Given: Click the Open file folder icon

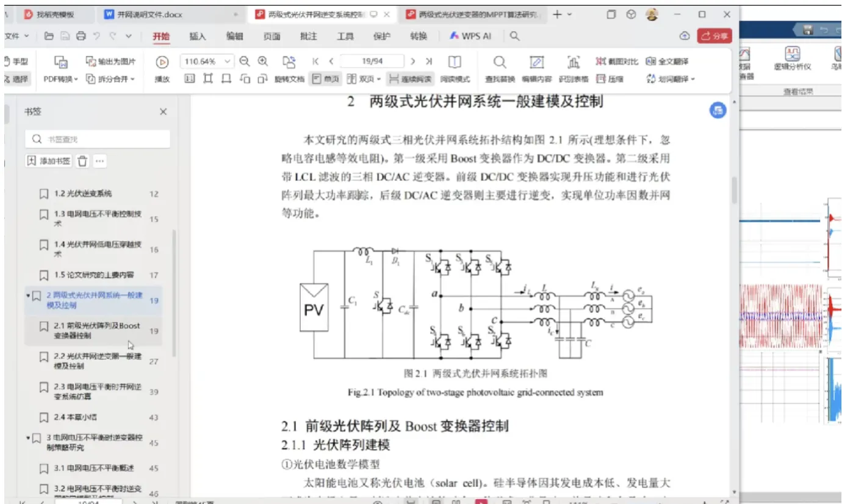Looking at the screenshot, I should click(49, 36).
